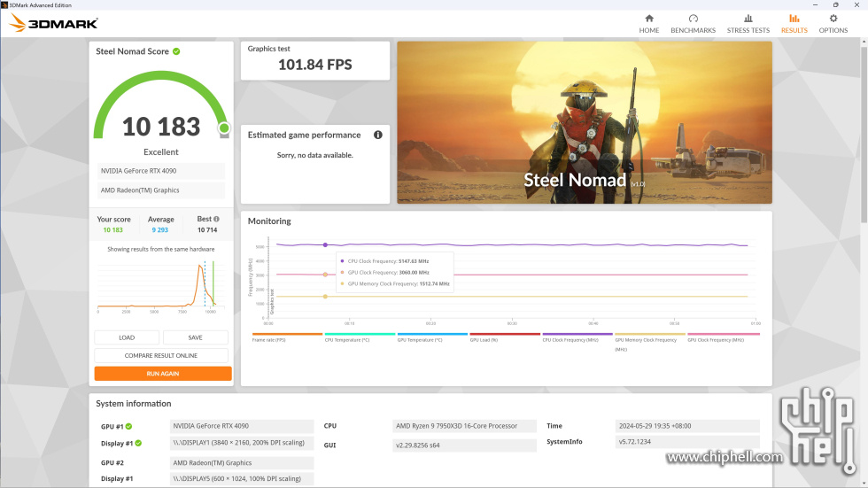Click the Monitoring heading

coord(269,221)
